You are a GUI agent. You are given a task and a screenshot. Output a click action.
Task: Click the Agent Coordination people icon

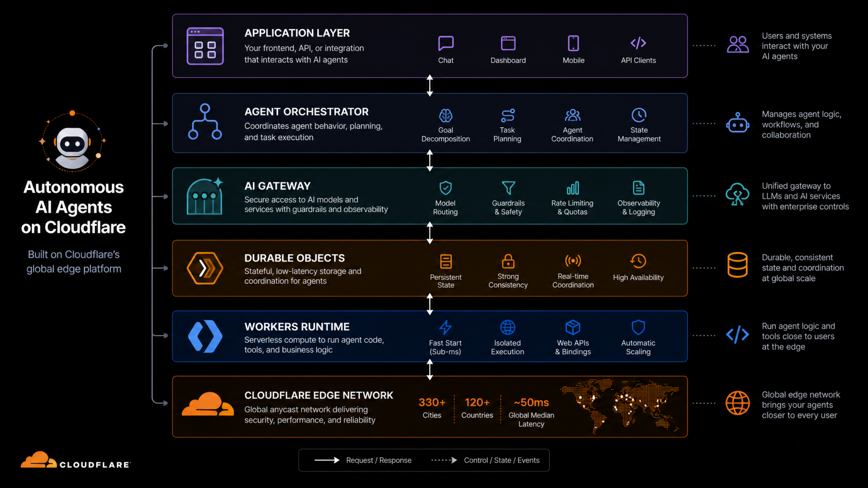(x=573, y=115)
